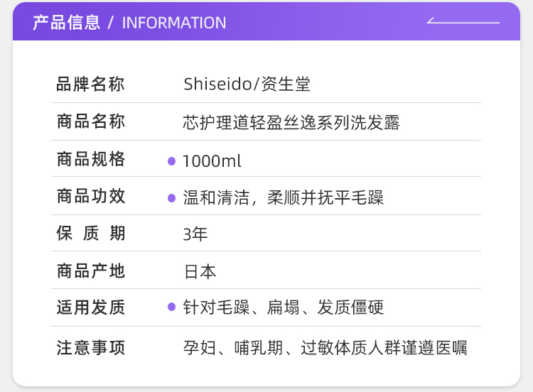533x392 pixels.
Task: Click the 品牌名称 label
Action: tap(90, 85)
